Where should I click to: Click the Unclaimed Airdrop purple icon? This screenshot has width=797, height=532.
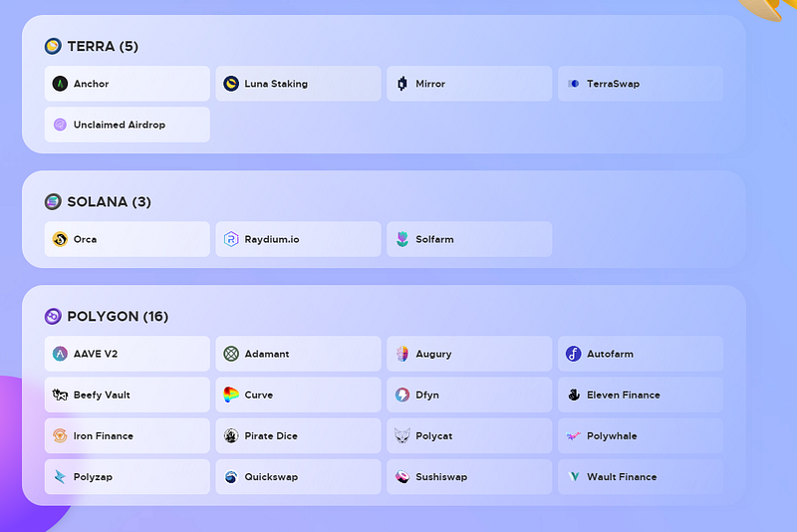click(x=60, y=125)
